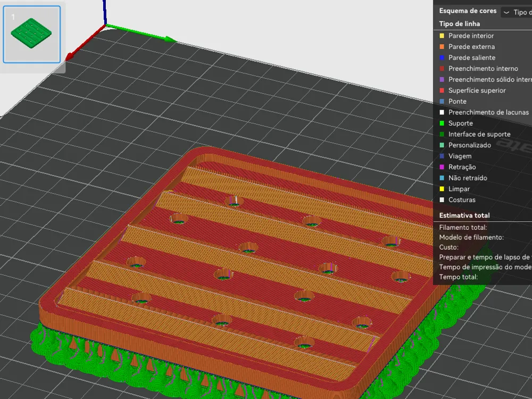Click the Não retraído cyan swatch
The image size is (532, 399).
click(x=442, y=178)
